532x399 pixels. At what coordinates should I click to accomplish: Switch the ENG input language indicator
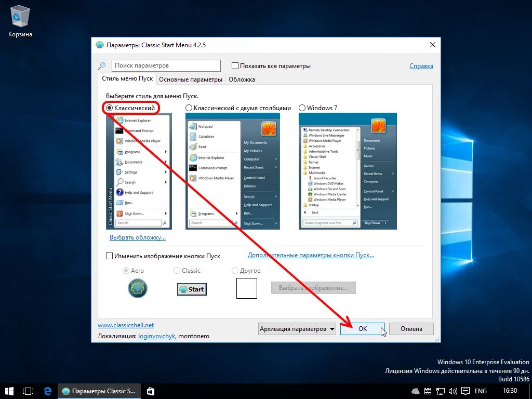[481, 391]
